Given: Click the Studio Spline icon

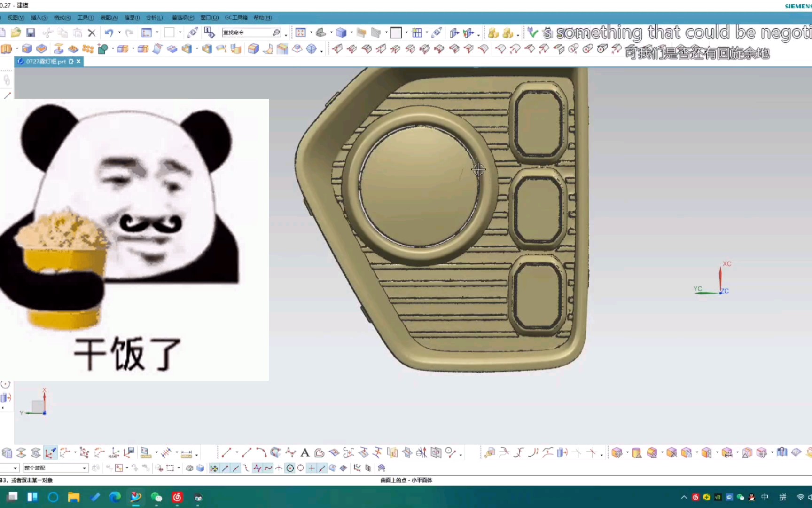Looking at the screenshot, I should click(290, 452).
